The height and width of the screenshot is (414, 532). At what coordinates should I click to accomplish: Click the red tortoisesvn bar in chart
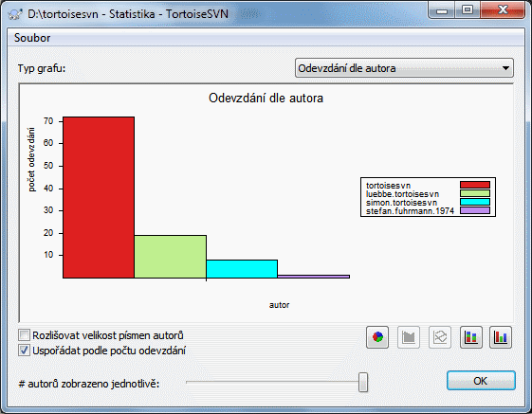pyautogui.click(x=99, y=197)
